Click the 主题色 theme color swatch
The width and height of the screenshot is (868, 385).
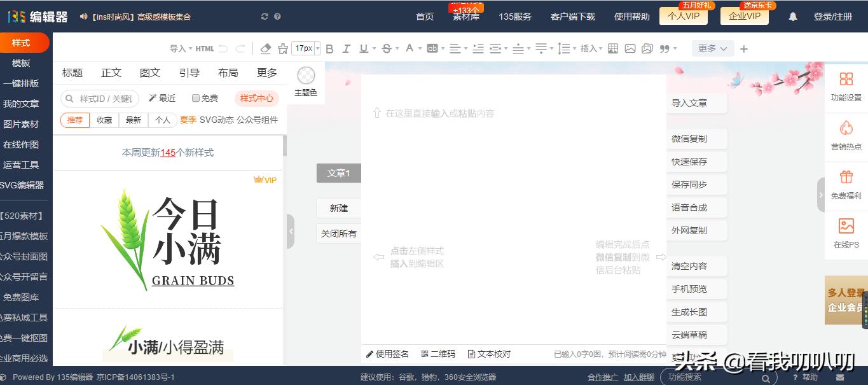tap(306, 75)
